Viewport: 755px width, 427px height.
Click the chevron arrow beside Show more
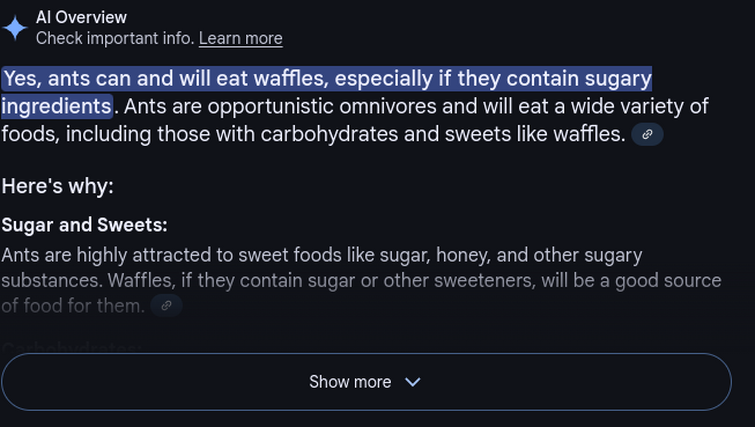[x=413, y=382]
